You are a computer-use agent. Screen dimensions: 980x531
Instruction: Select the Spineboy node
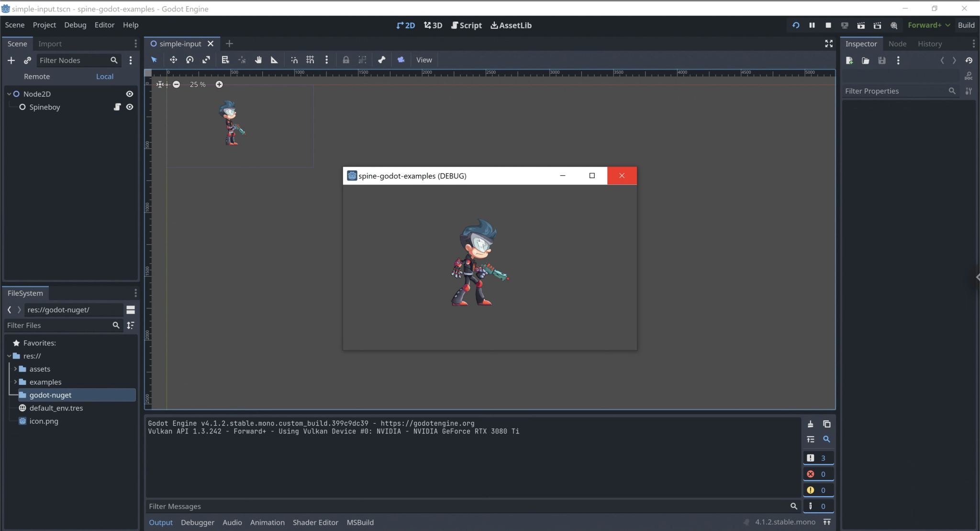pos(45,107)
